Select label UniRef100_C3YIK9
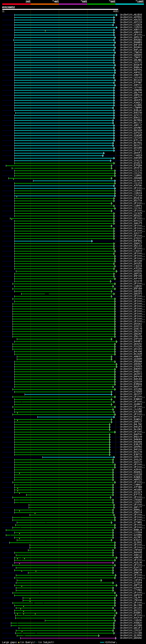 tap(131, 196)
